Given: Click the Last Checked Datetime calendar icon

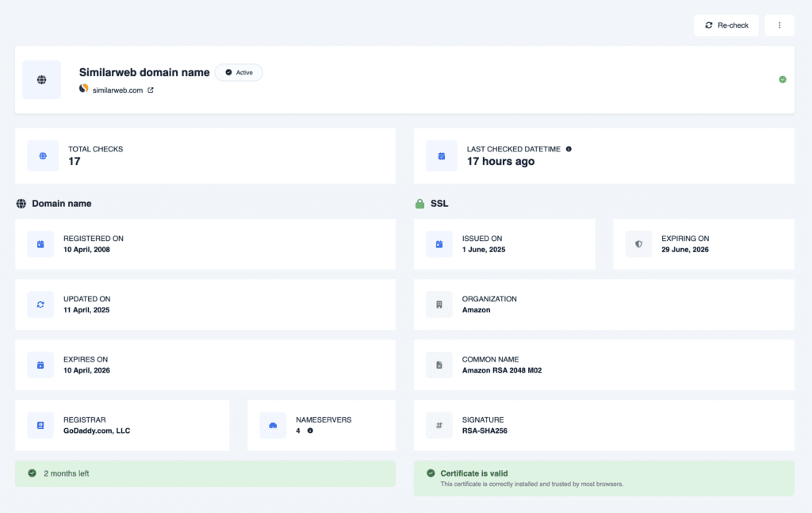Looking at the screenshot, I should point(442,156).
